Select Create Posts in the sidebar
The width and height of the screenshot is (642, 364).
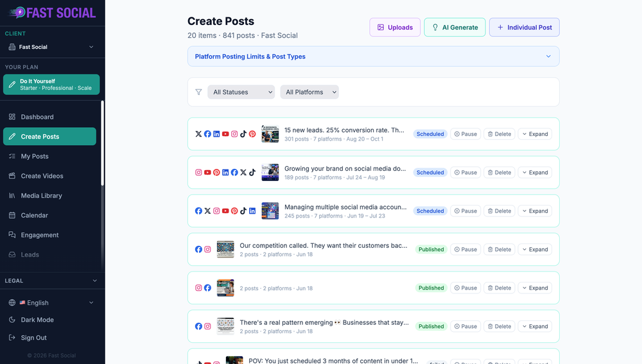[x=49, y=136]
